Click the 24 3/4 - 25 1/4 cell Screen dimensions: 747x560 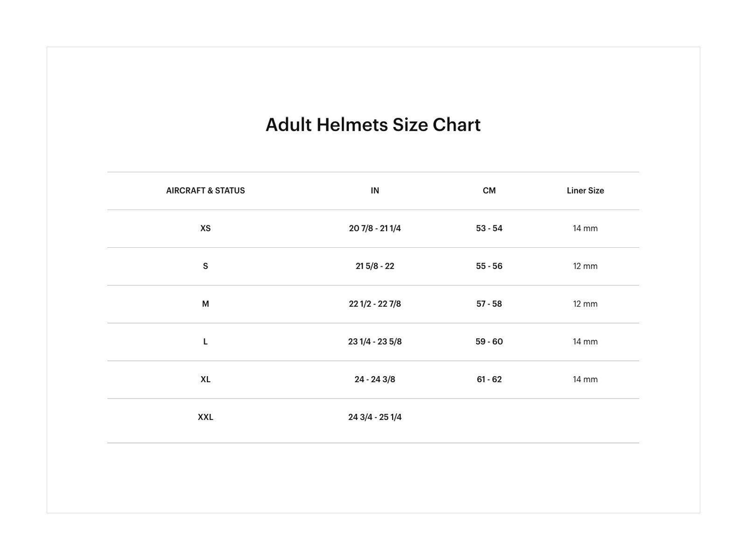coord(375,417)
